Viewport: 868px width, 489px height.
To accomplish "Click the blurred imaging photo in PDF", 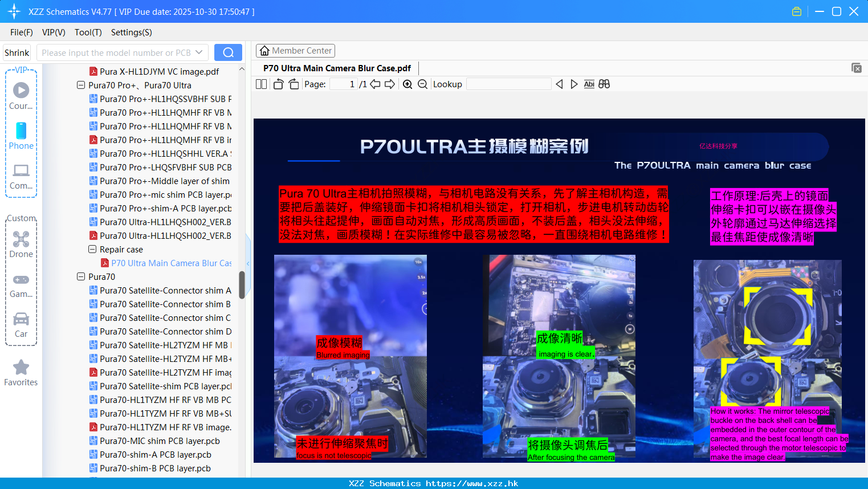I will [x=351, y=305].
